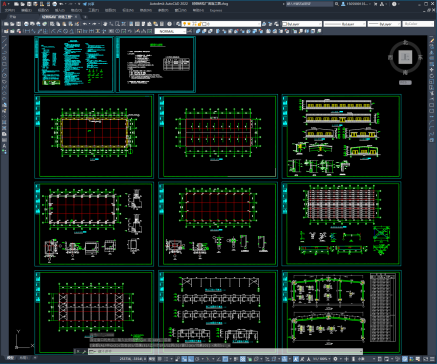437x364 pixels.
Task: Open the Layer Properties Manager icon
Action: (178, 24)
